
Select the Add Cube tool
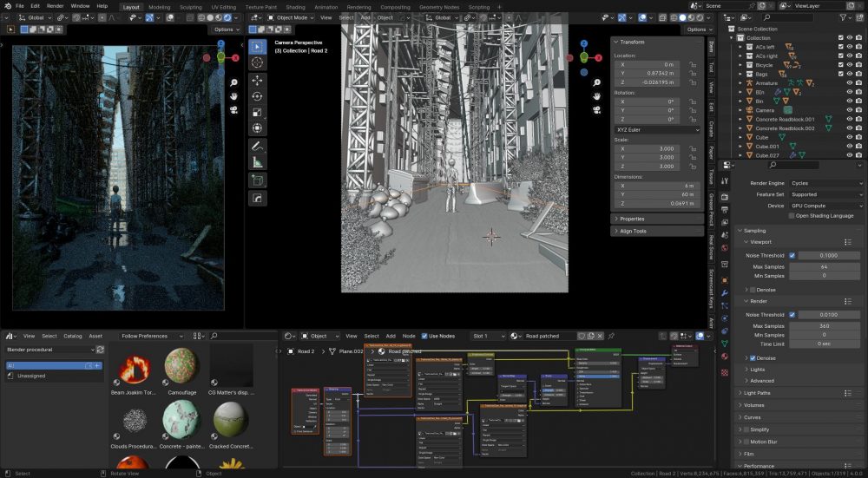point(258,180)
